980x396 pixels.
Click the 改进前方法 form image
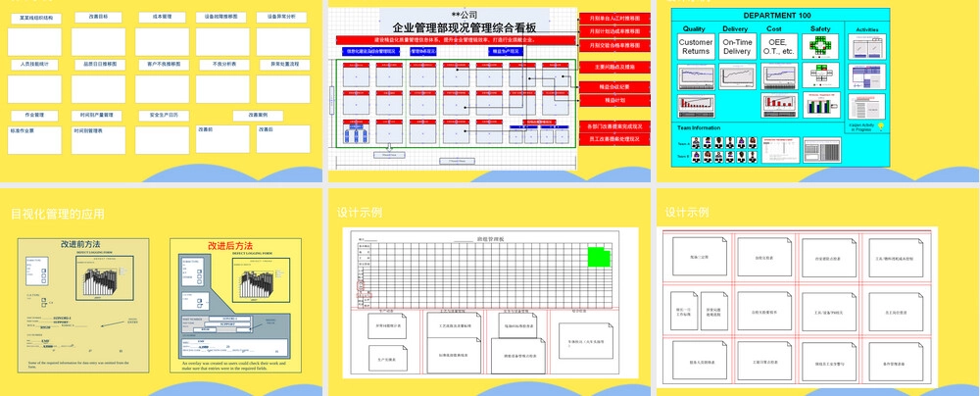83,305
